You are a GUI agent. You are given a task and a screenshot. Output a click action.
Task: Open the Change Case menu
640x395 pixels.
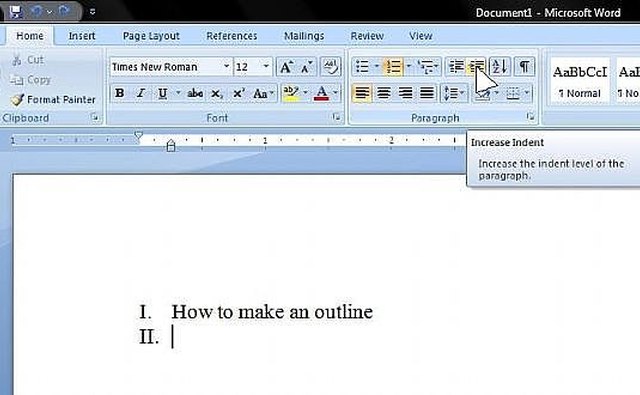pyautogui.click(x=263, y=93)
